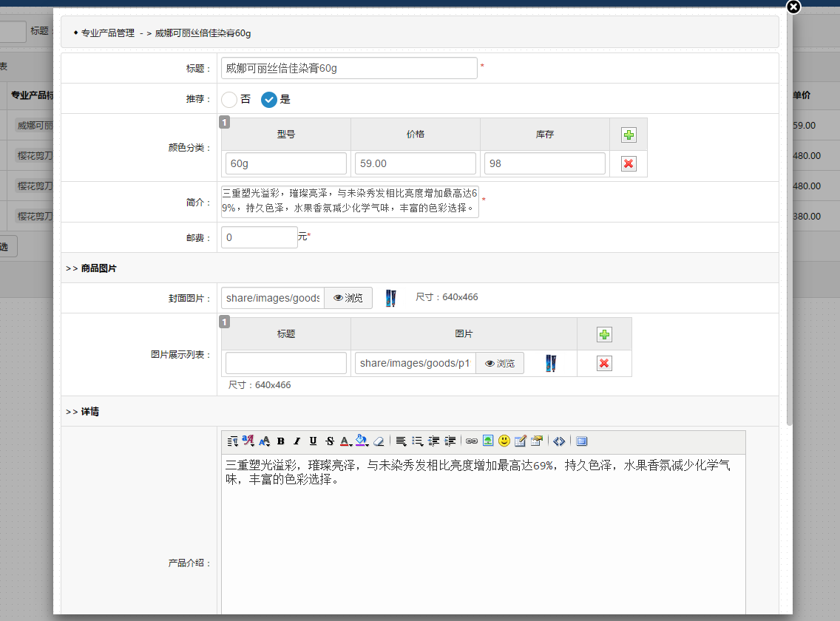Click the empty image title input
The image size is (840, 621).
286,363
